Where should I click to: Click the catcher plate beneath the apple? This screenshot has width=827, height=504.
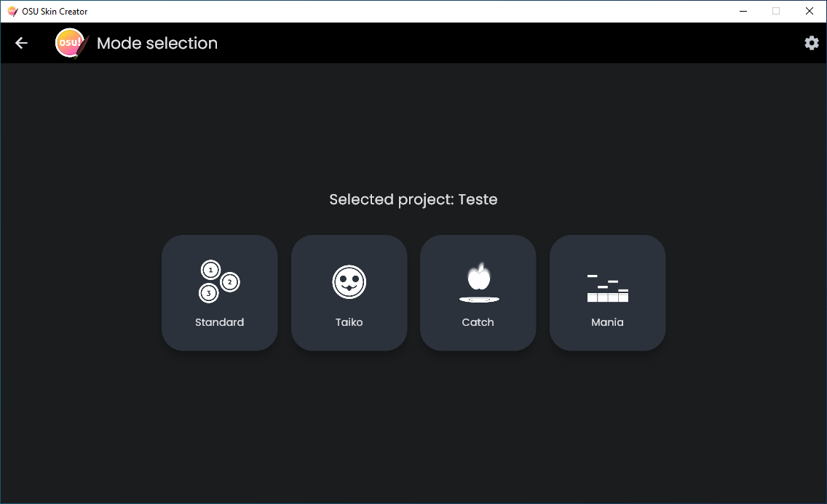tap(478, 299)
